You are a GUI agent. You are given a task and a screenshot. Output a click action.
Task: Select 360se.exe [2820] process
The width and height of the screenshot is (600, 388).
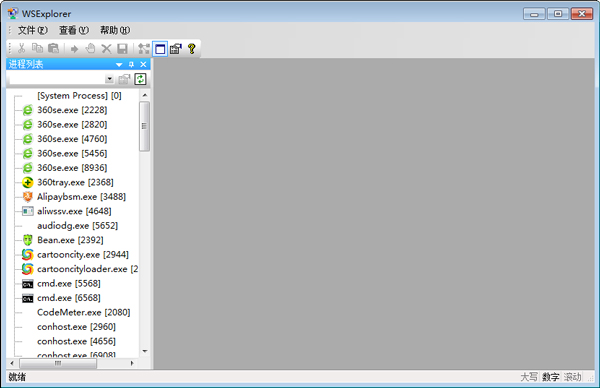(72, 125)
